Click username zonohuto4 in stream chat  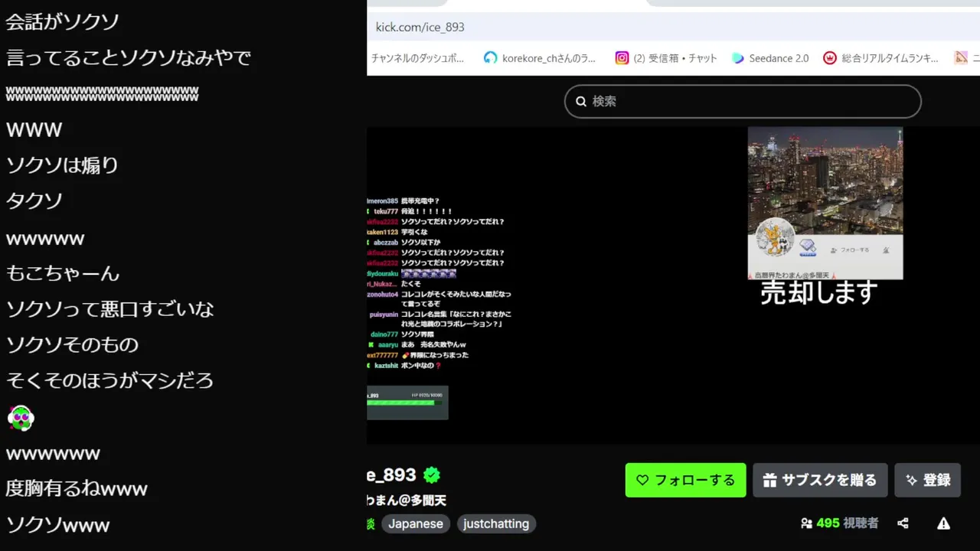pos(383,294)
